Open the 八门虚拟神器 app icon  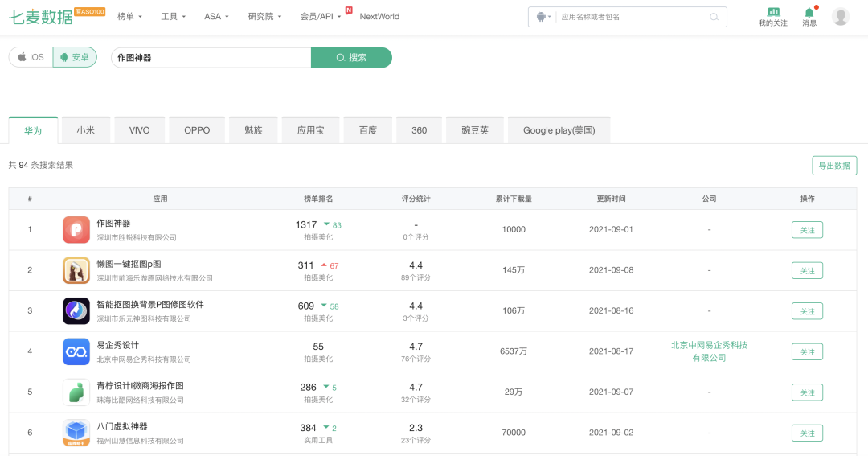coord(76,433)
